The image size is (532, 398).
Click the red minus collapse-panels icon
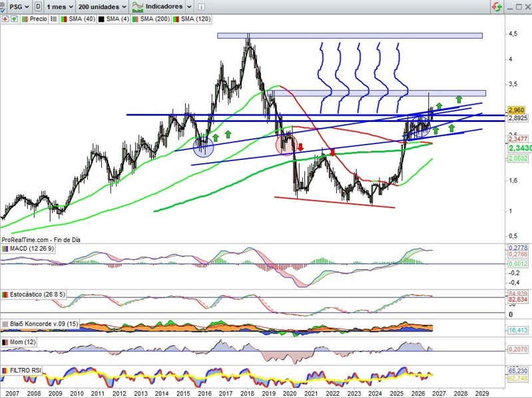pyautogui.click(x=5, y=19)
